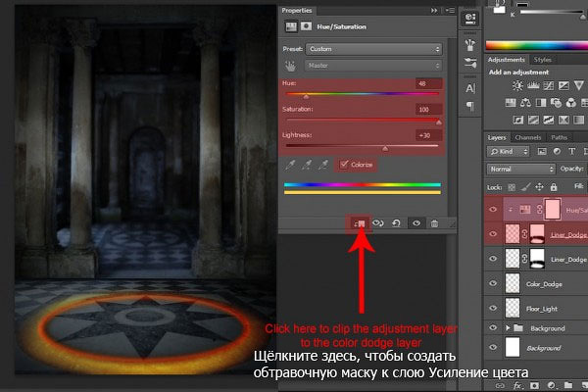Screen dimensions: 588x392
Task: Click the Hue value input field
Action: pyautogui.click(x=428, y=83)
